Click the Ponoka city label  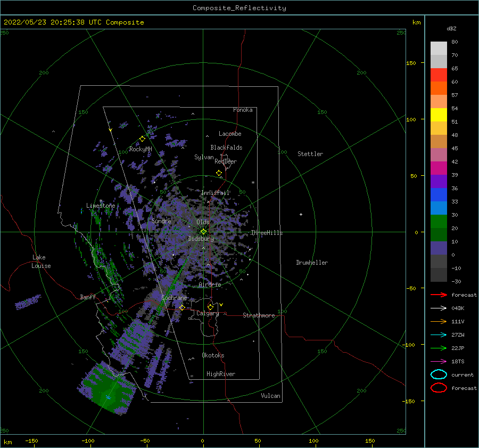243,110
